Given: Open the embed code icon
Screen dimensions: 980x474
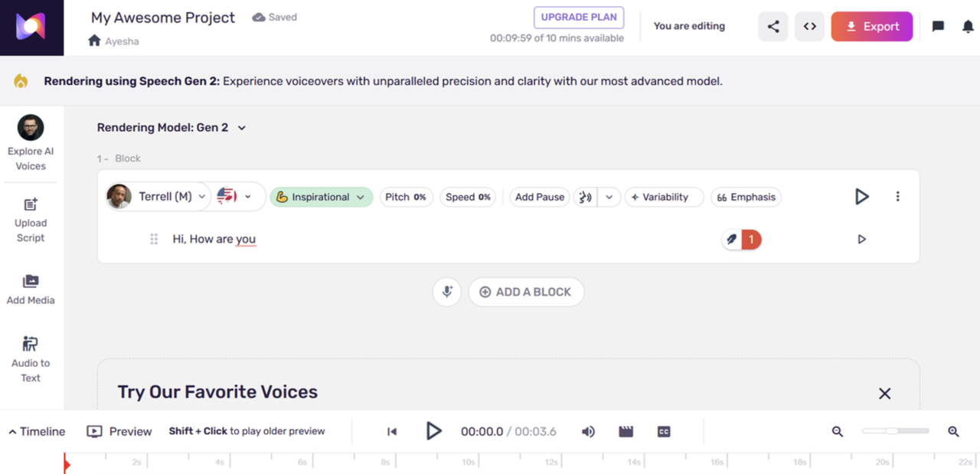Looking at the screenshot, I should [809, 27].
